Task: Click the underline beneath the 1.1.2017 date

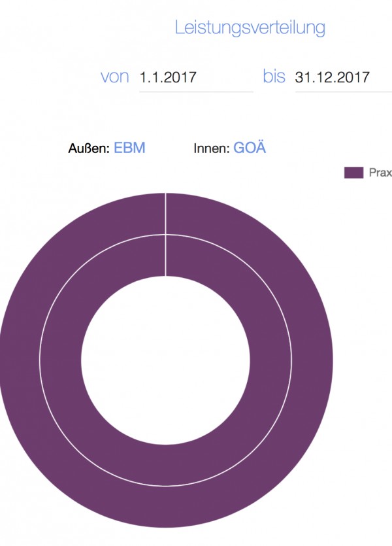Action: (x=196, y=92)
